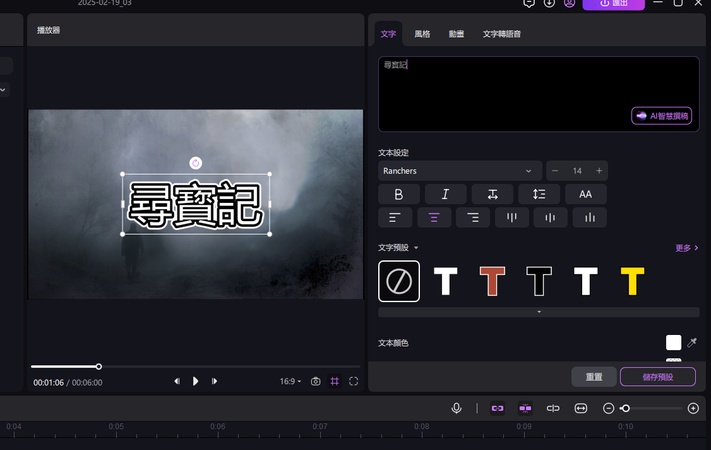Screen dimensions: 711x450
Task: Toggle the preview grid guides icon
Action: [335, 382]
